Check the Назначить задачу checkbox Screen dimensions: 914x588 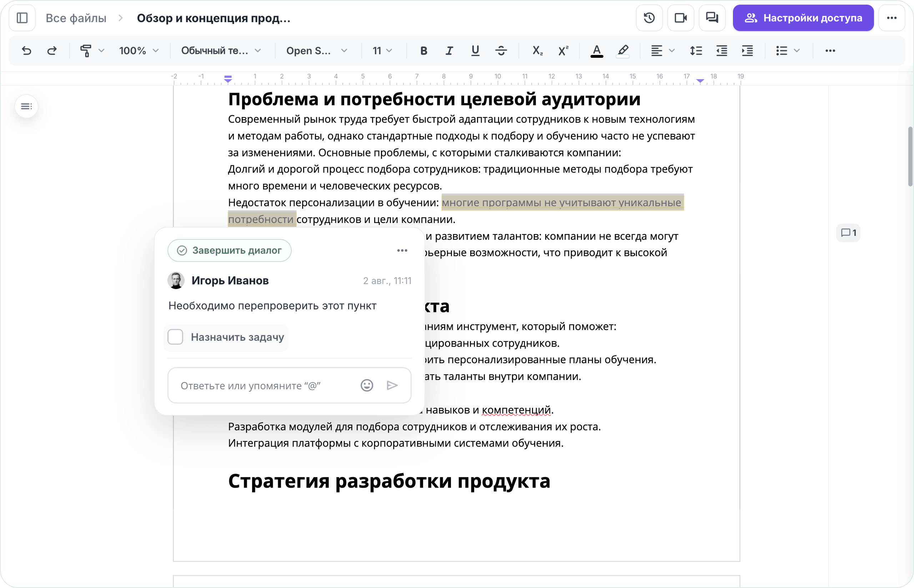point(175,337)
